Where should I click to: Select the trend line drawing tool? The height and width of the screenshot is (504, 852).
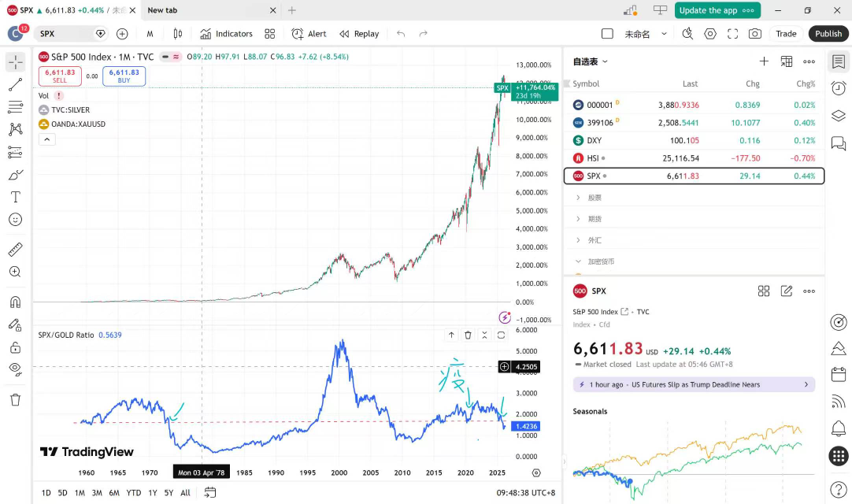pyautogui.click(x=15, y=85)
